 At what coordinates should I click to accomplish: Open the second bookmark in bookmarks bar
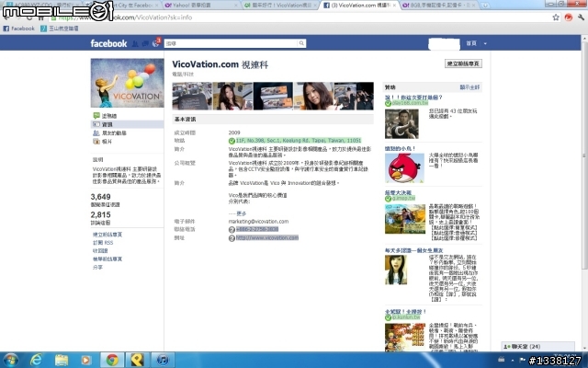pos(59,29)
